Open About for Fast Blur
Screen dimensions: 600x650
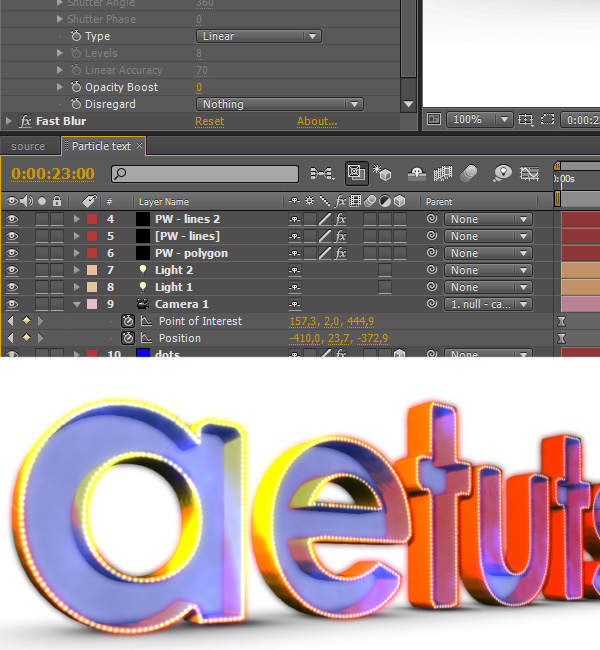317,121
